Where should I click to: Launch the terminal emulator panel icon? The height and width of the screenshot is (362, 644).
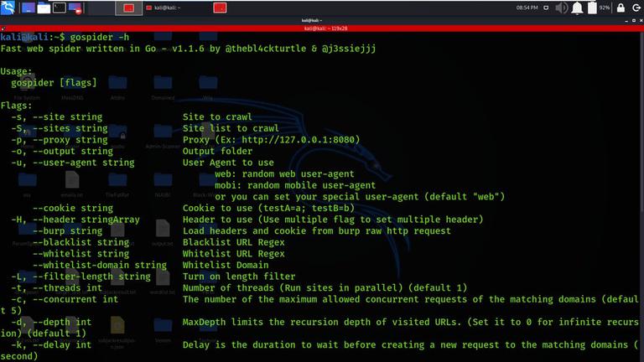[60, 8]
